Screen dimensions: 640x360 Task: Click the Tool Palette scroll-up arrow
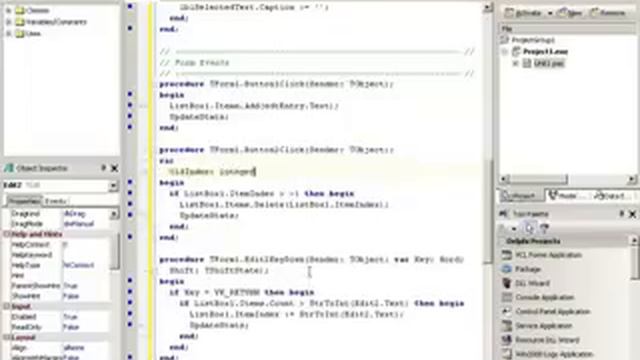635,241
